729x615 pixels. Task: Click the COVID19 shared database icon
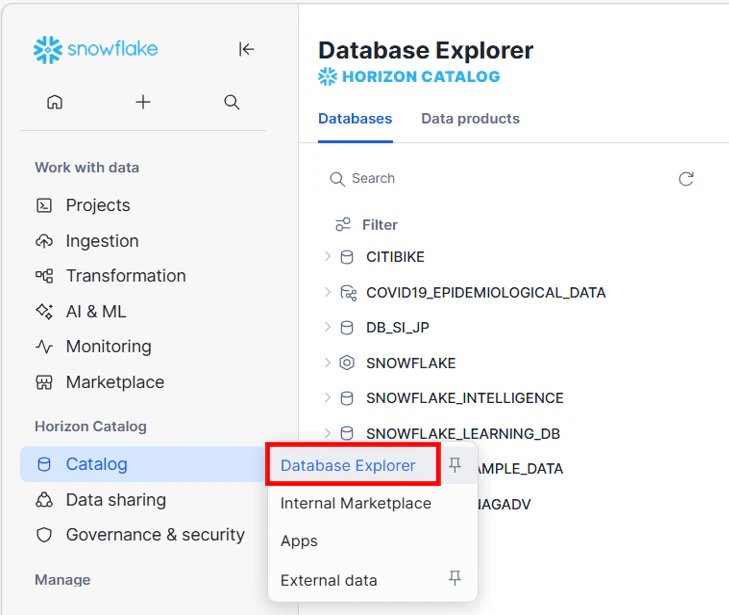[x=348, y=293]
